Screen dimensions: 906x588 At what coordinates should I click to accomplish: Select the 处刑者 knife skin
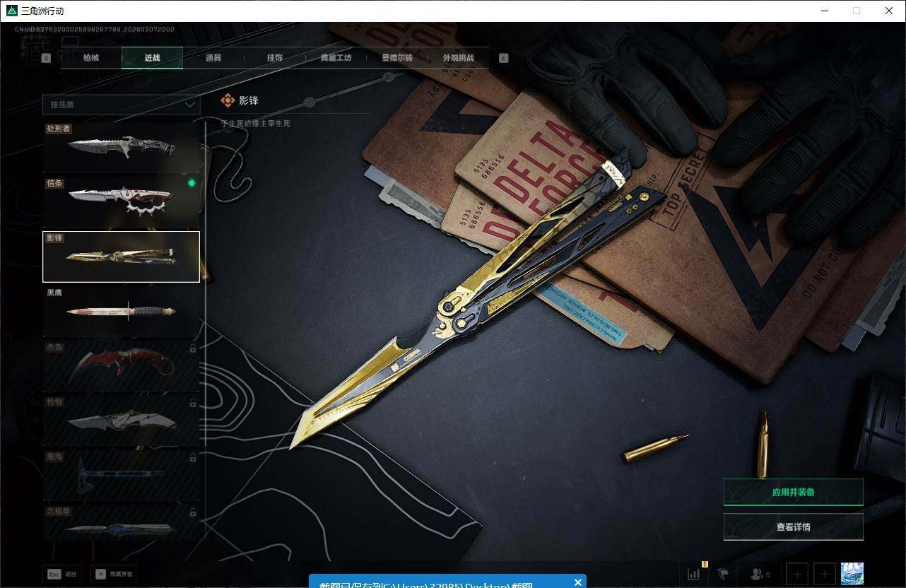pos(121,147)
